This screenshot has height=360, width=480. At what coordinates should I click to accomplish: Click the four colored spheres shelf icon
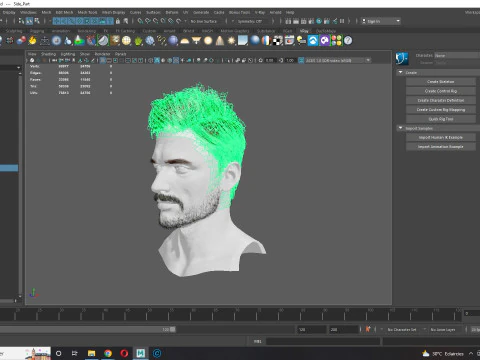(x=337, y=41)
